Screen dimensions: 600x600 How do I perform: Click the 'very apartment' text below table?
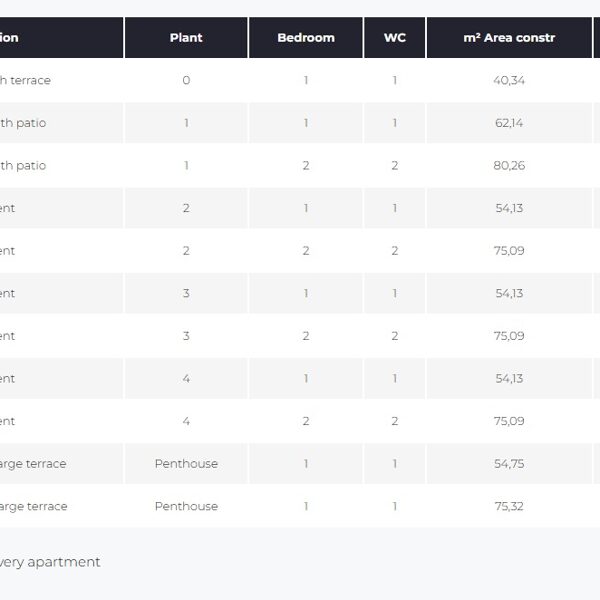(50, 562)
